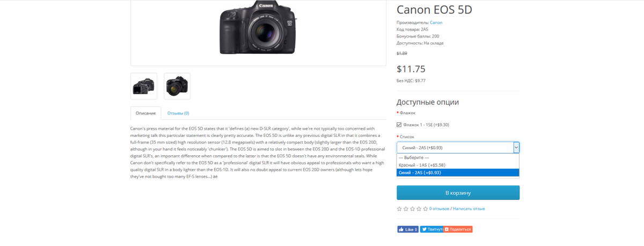This screenshot has width=644, height=246.
Task: Click the Facebook Like button
Action: pyautogui.click(x=408, y=229)
